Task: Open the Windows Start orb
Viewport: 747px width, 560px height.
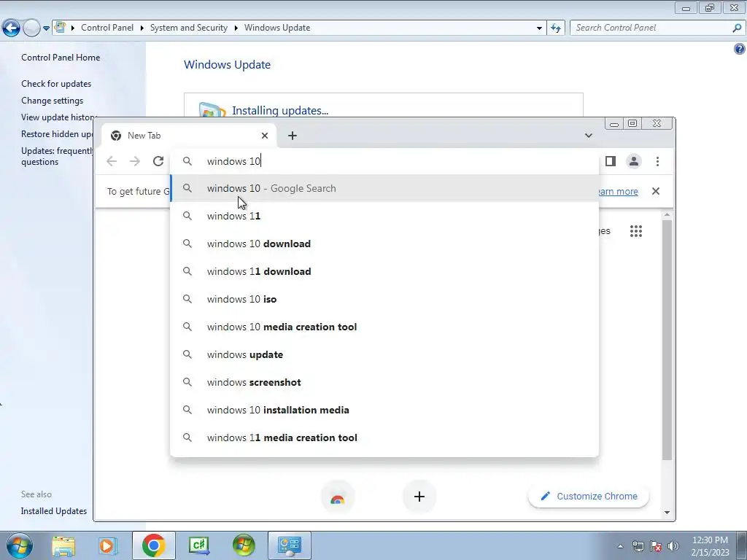Action: coord(20,545)
